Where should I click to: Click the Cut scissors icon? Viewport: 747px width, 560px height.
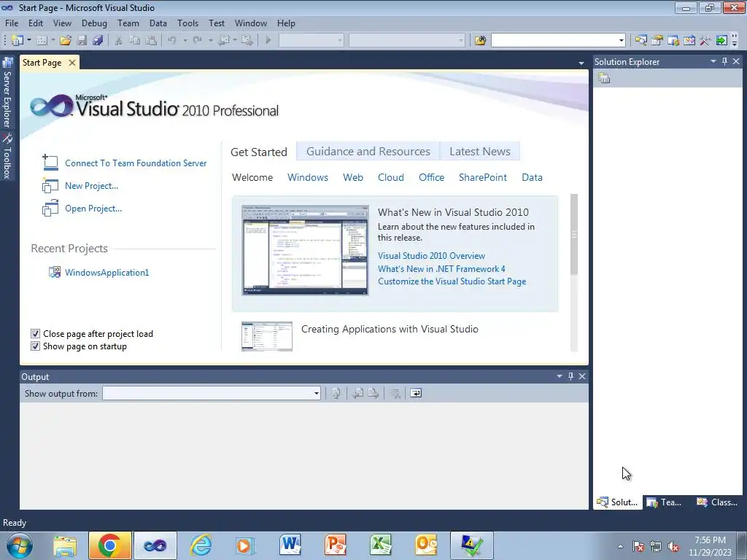[x=119, y=41]
